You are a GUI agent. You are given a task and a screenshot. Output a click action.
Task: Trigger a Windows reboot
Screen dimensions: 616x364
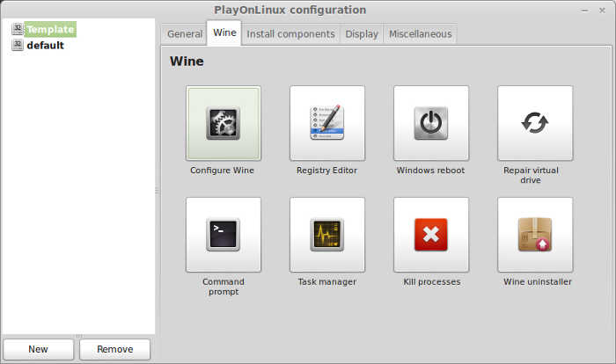click(x=431, y=123)
